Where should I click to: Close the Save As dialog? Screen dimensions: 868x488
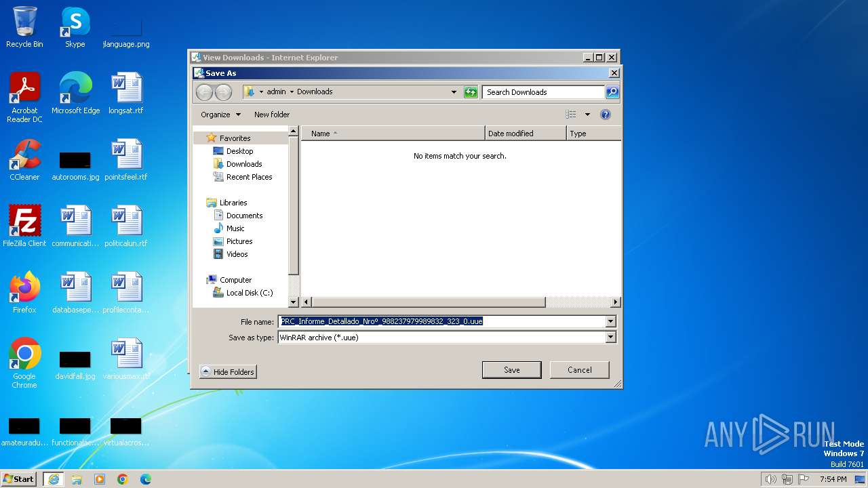coord(614,73)
